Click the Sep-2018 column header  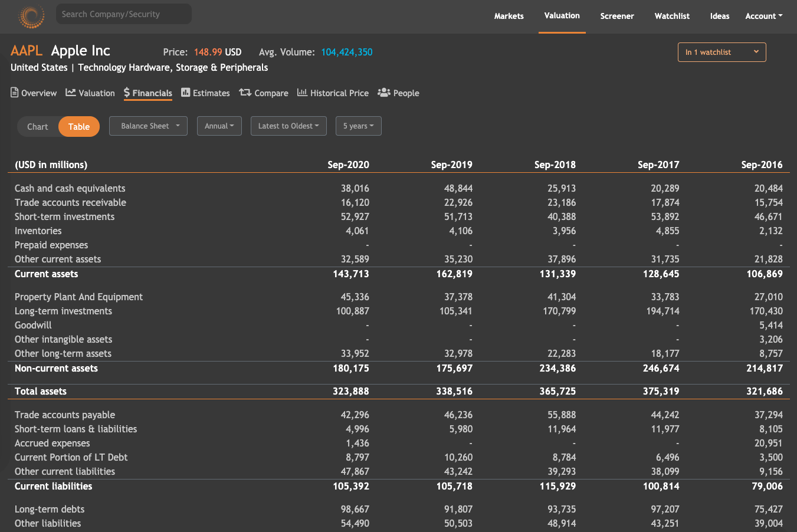coord(555,165)
